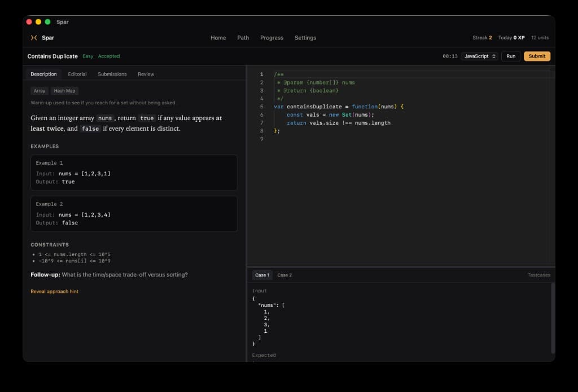Reveal the approach hint

[55, 292]
